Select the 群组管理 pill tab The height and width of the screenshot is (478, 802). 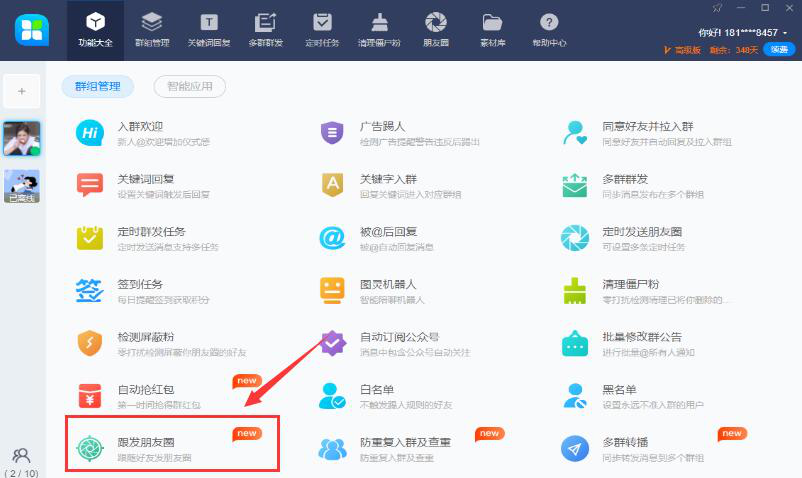[98, 86]
